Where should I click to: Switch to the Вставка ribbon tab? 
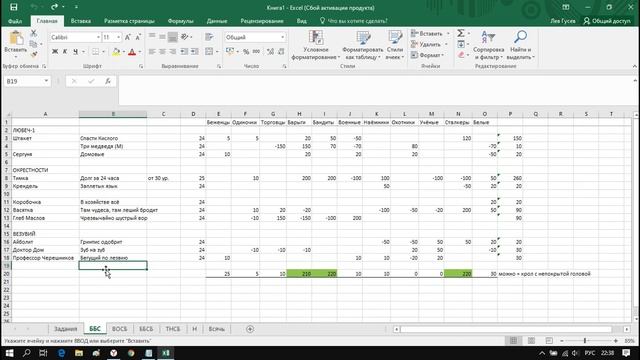coord(80,21)
